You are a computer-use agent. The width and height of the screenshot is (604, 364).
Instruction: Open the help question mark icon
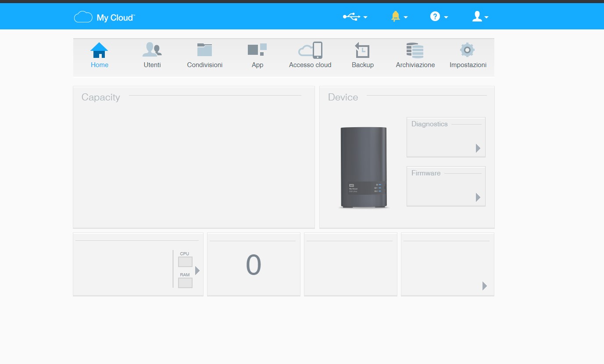(x=435, y=17)
